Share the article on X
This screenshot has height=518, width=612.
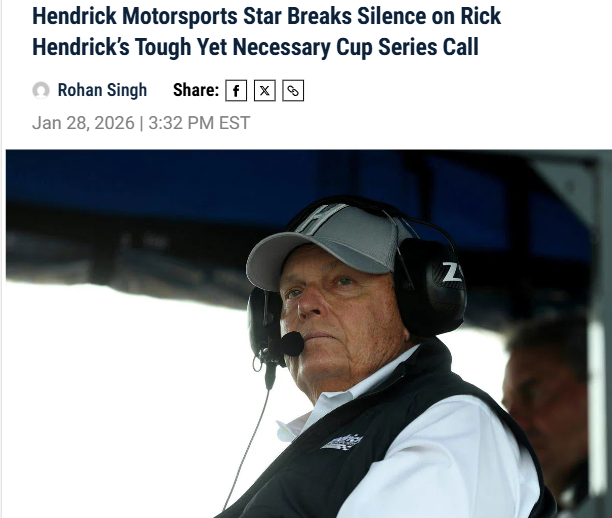[x=265, y=91]
